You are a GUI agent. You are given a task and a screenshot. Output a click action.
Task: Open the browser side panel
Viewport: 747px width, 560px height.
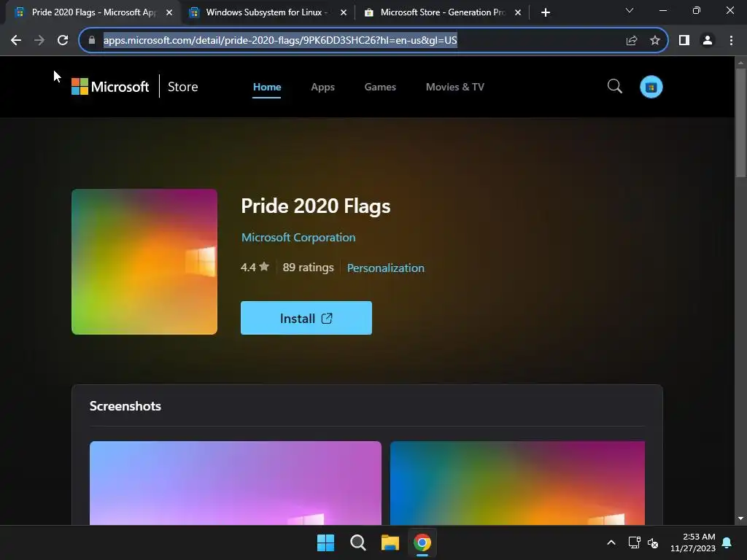pos(684,41)
